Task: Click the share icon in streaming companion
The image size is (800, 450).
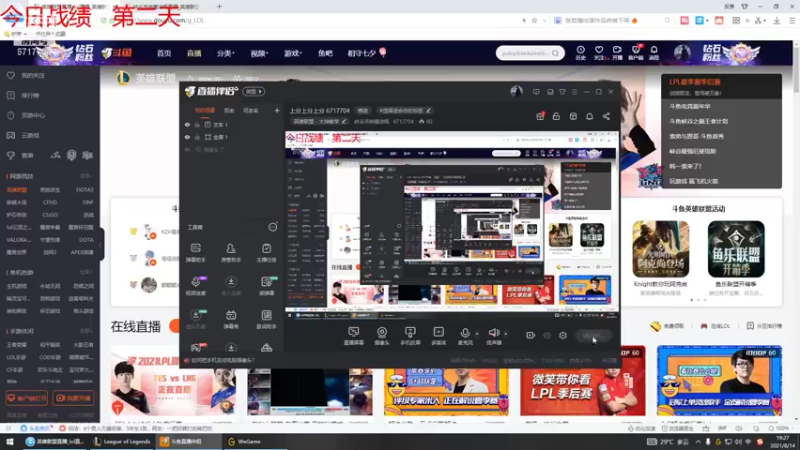Action: (x=606, y=116)
